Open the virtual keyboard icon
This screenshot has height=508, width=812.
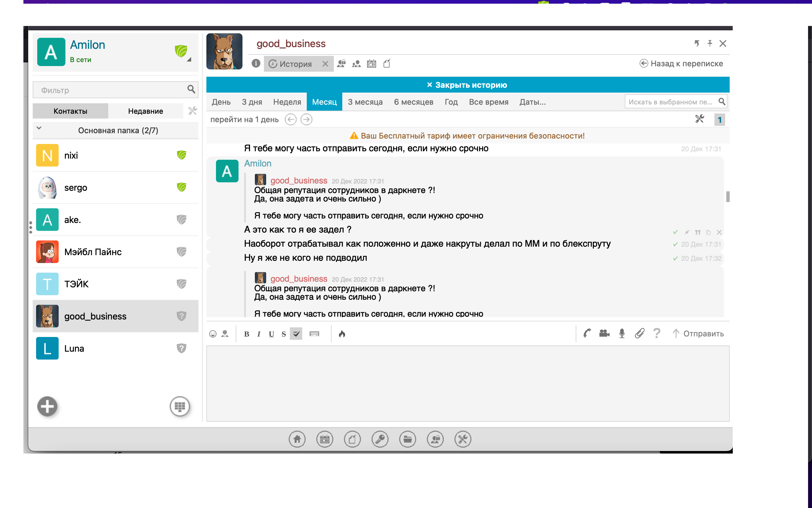(314, 334)
